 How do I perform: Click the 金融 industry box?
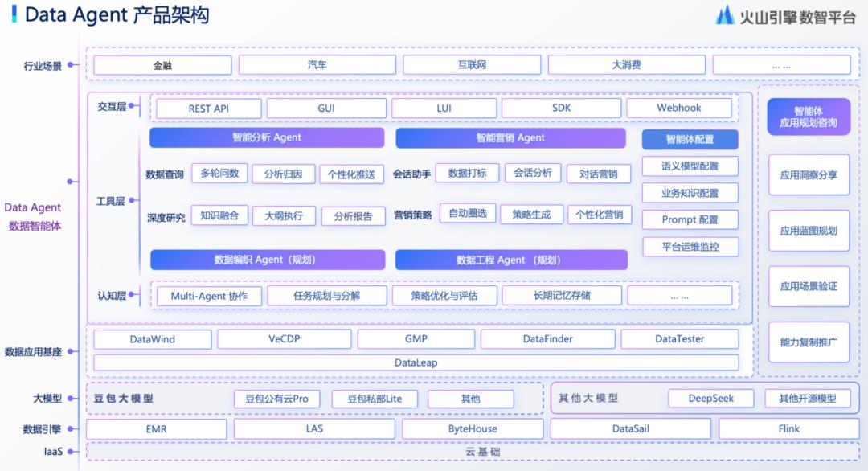[x=162, y=66]
